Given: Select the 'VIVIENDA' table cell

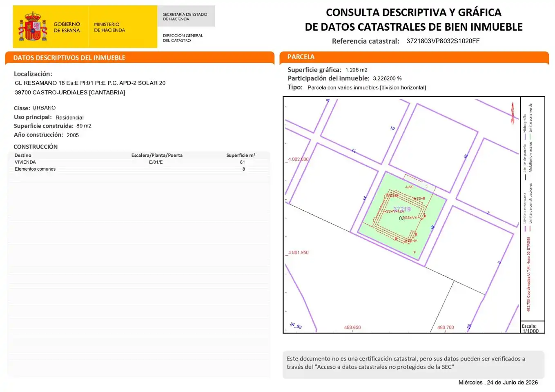Looking at the screenshot, I should (25, 162).
